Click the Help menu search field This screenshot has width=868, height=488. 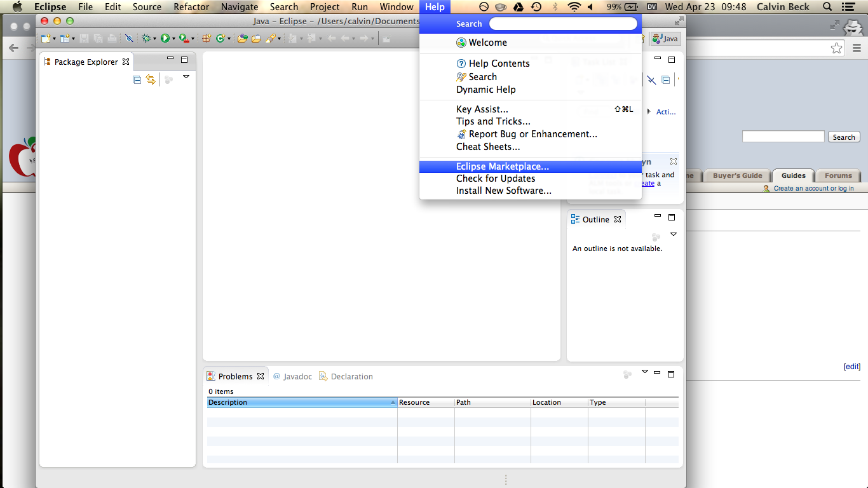coord(563,24)
